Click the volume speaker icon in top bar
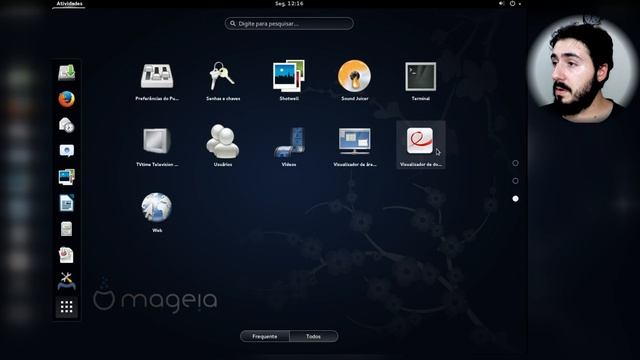The width and height of the screenshot is (640, 360). point(501,3)
